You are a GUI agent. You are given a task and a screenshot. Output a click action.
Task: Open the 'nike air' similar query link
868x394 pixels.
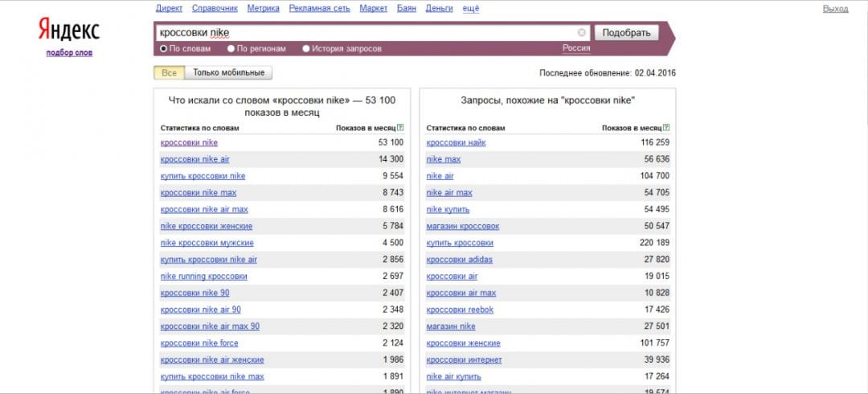(440, 176)
